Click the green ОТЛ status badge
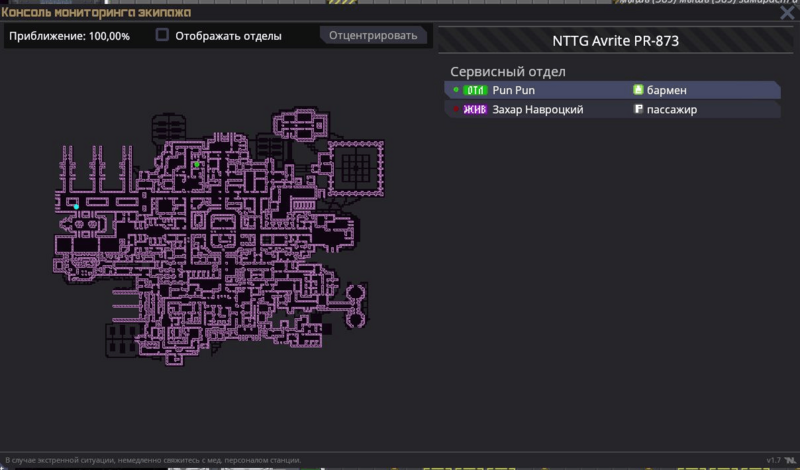 (476, 90)
